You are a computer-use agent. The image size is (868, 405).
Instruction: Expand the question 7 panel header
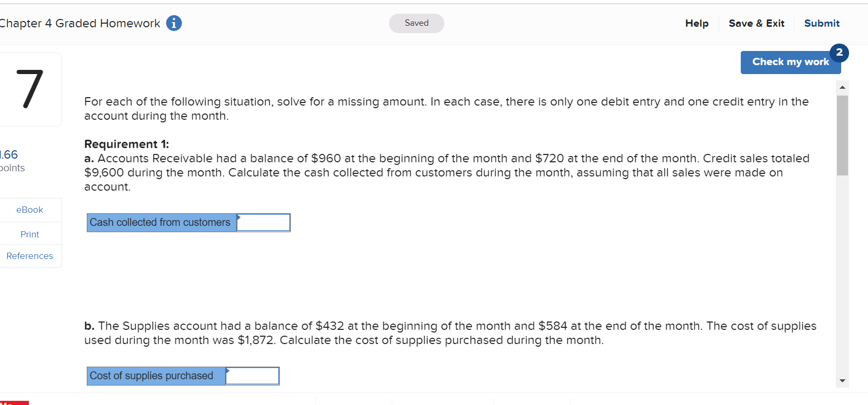coord(30,89)
